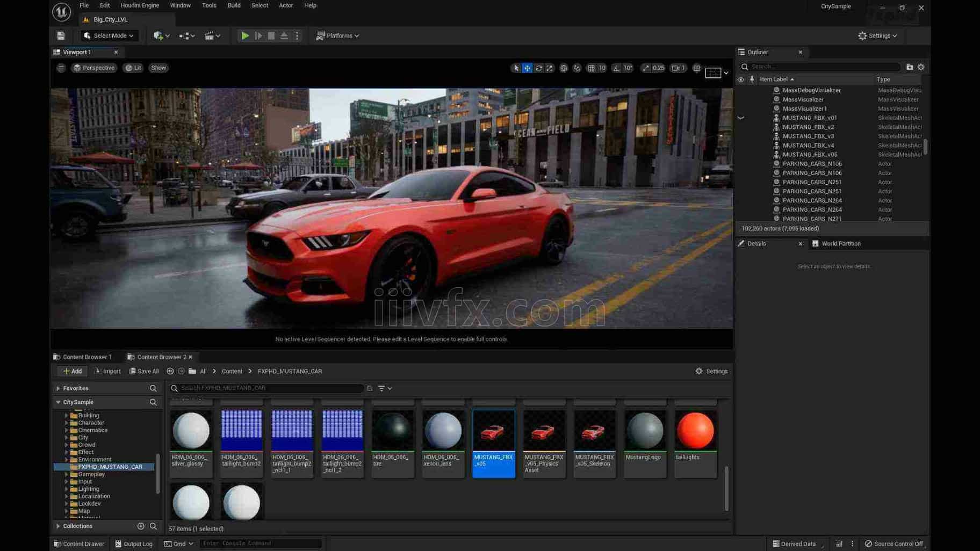Switch the world/local coordinate system icon
This screenshot has width=980, height=551.
563,68
